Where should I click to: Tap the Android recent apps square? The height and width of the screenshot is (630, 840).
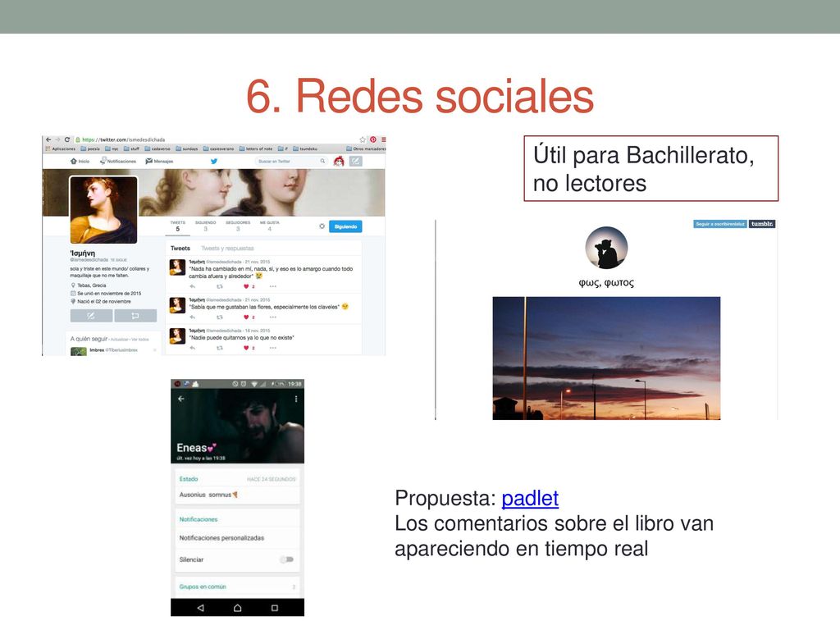274,608
